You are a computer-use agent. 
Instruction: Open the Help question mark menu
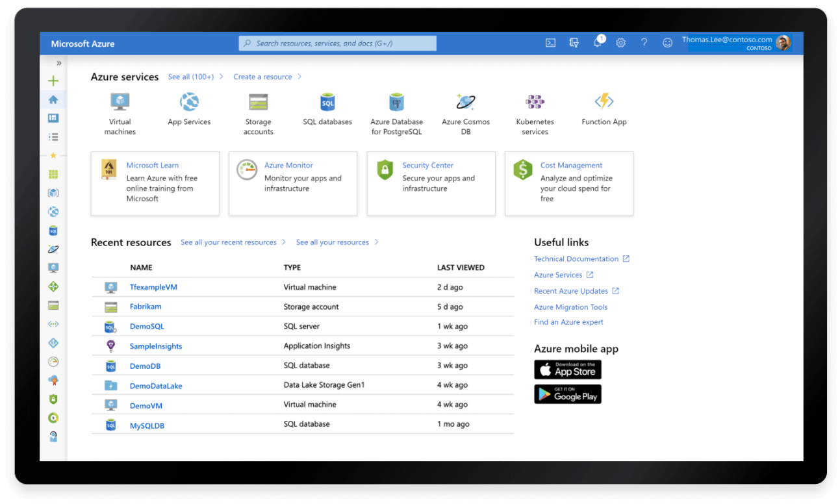click(x=644, y=43)
